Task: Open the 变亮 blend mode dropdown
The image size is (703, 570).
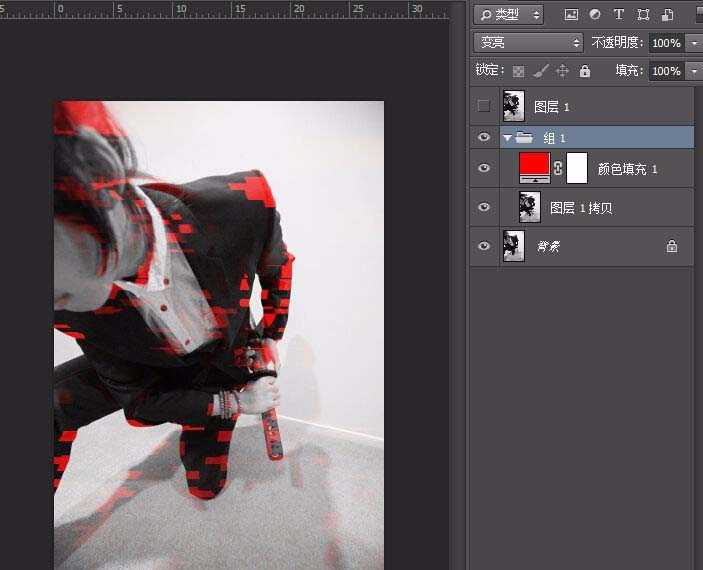Action: click(x=528, y=43)
